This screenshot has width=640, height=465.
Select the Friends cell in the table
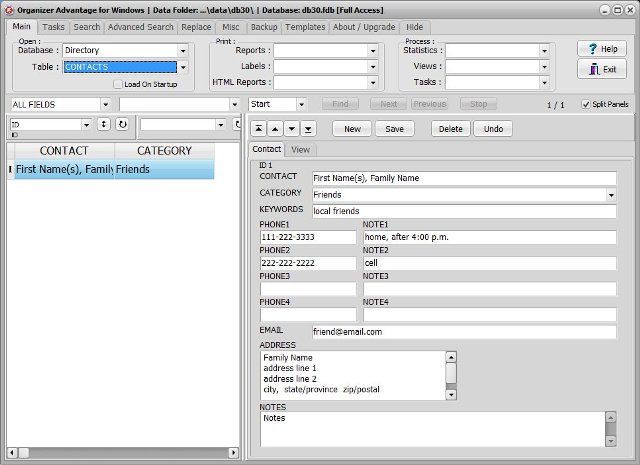[164, 169]
